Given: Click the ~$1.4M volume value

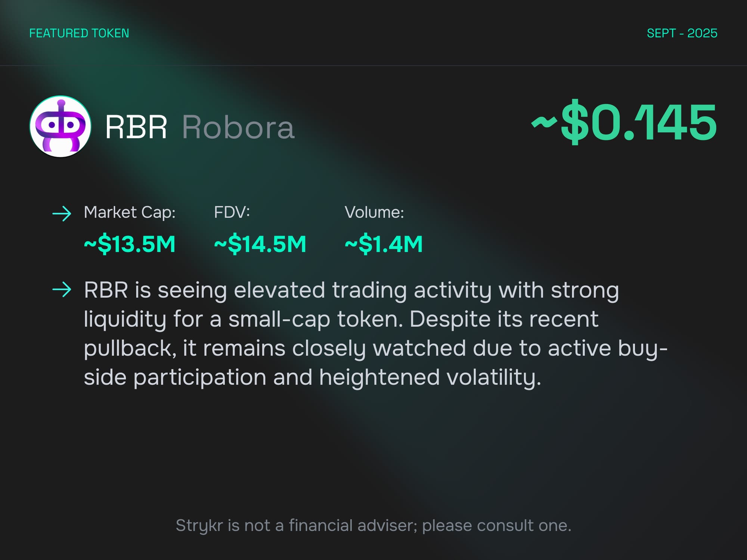Looking at the screenshot, I should click(x=383, y=244).
